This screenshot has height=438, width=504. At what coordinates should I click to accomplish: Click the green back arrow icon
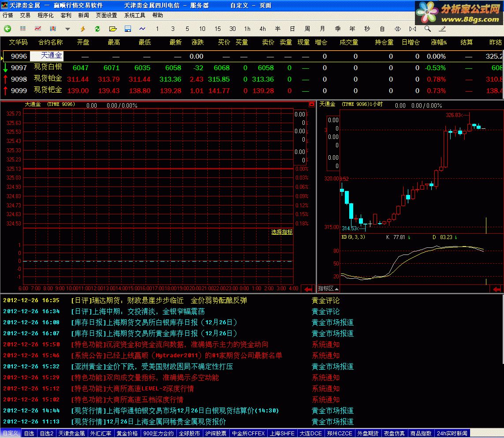click(x=7, y=29)
